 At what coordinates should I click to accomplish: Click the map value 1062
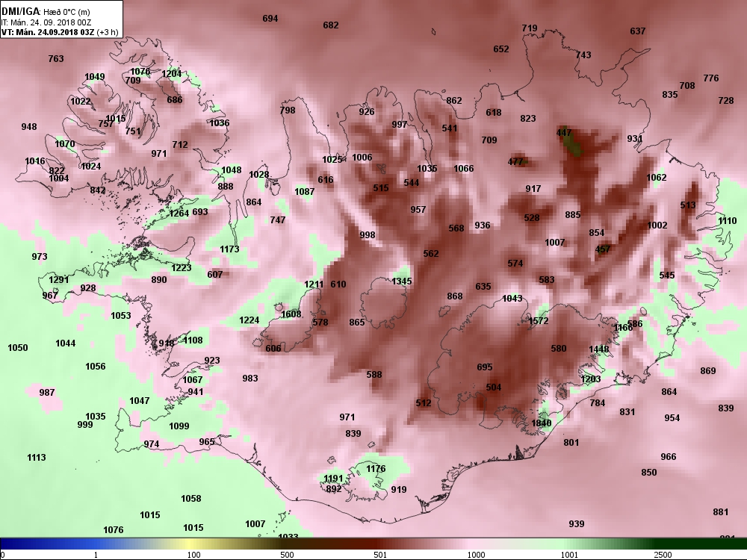click(657, 178)
